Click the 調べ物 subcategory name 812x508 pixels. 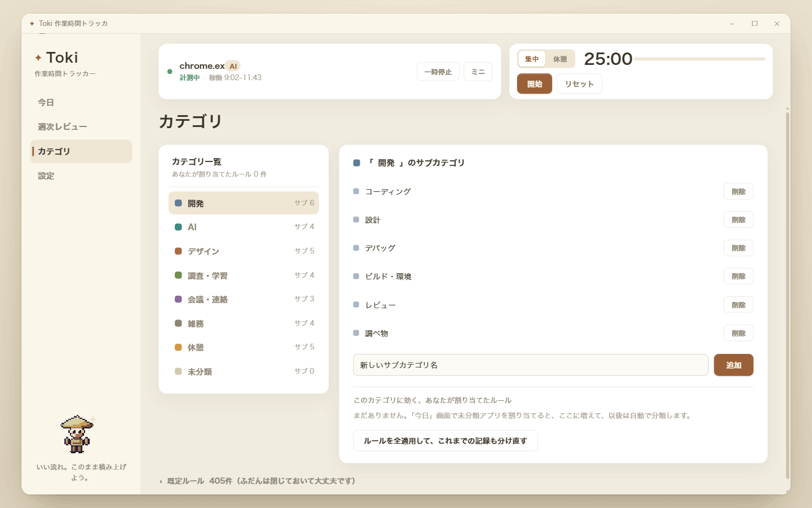tap(376, 333)
